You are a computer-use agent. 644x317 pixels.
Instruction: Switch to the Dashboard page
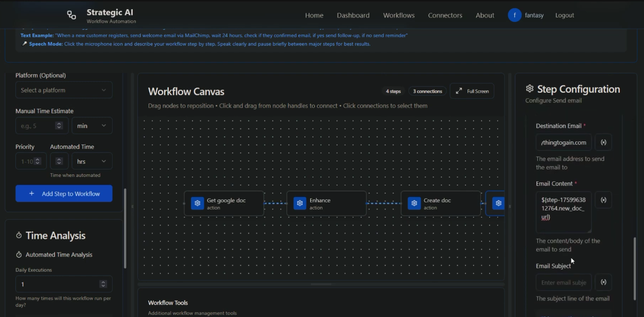click(353, 15)
